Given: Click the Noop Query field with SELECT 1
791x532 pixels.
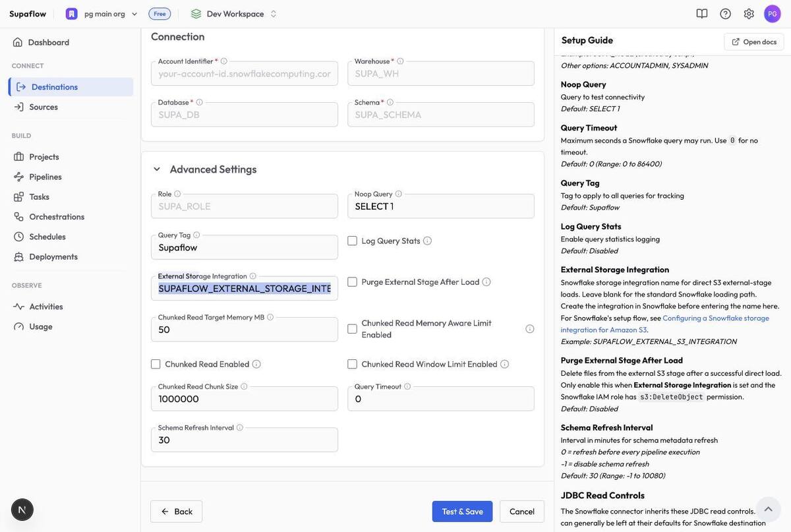Looking at the screenshot, I should 441,206.
